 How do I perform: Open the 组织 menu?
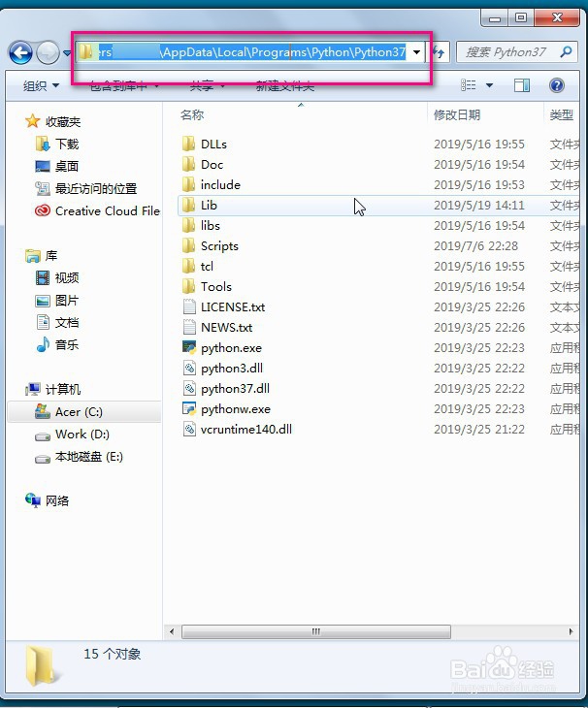41,85
